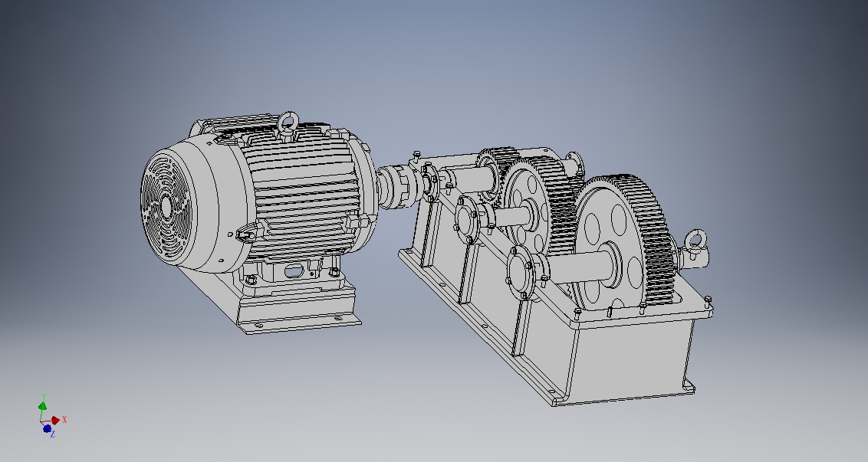Select the round bearing cover on intermediate shaft

[x=468, y=218]
